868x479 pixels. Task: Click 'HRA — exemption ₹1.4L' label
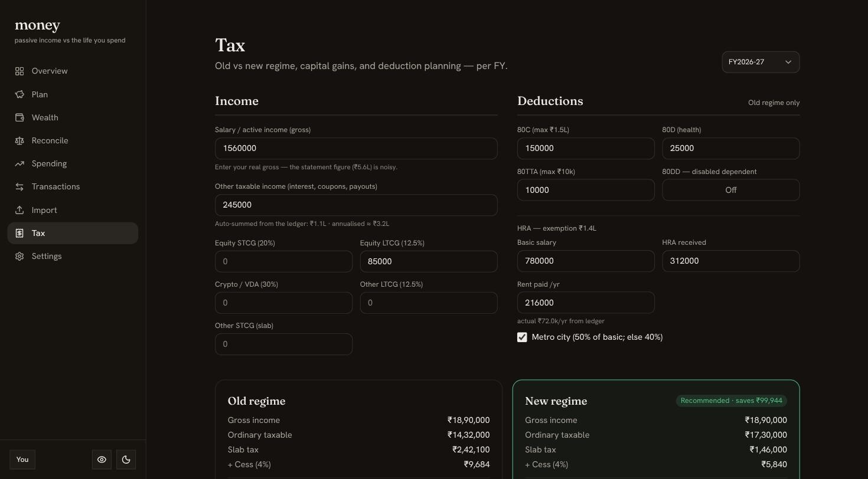pos(557,228)
